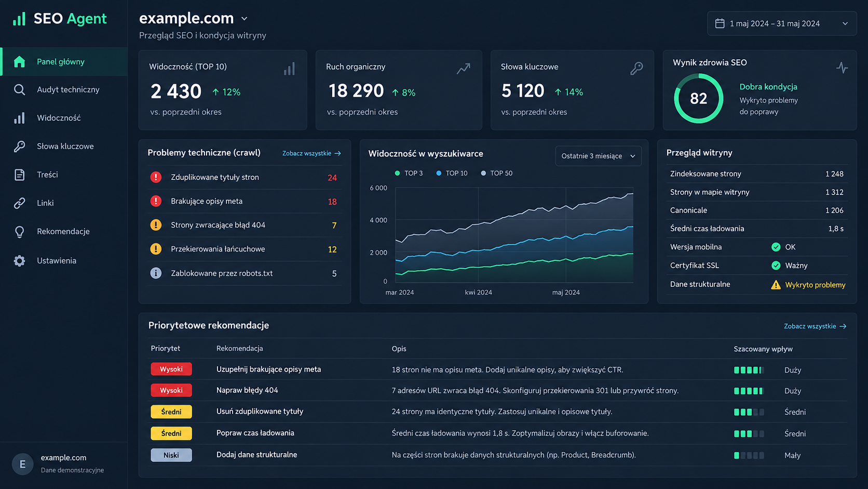Click the key icon in Słowa kluczowe card

point(636,69)
